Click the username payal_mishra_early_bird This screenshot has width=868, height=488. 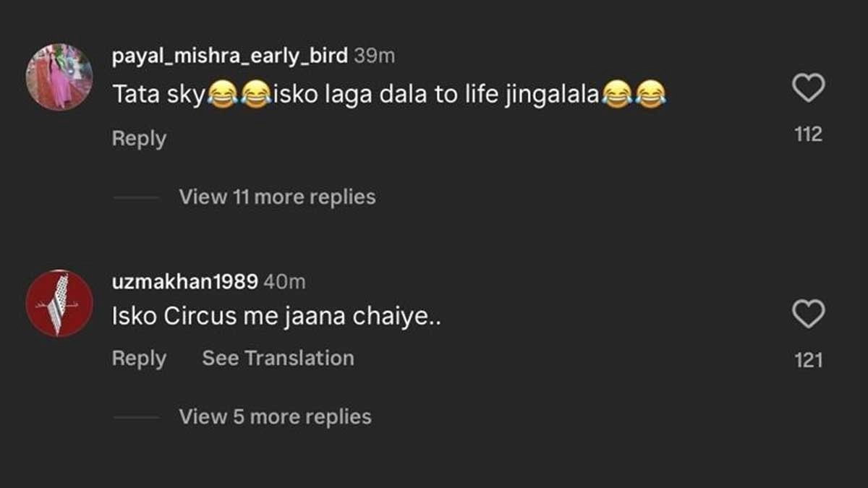click(230, 56)
